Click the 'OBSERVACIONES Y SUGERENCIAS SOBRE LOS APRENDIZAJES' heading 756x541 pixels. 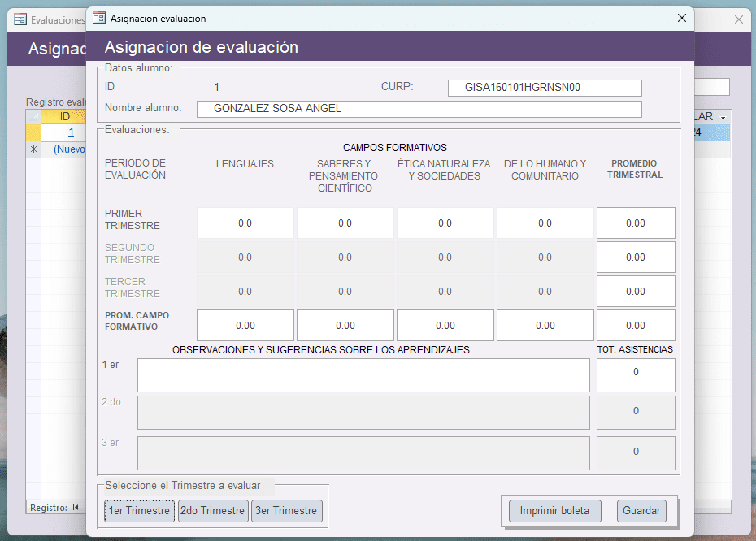(x=321, y=350)
